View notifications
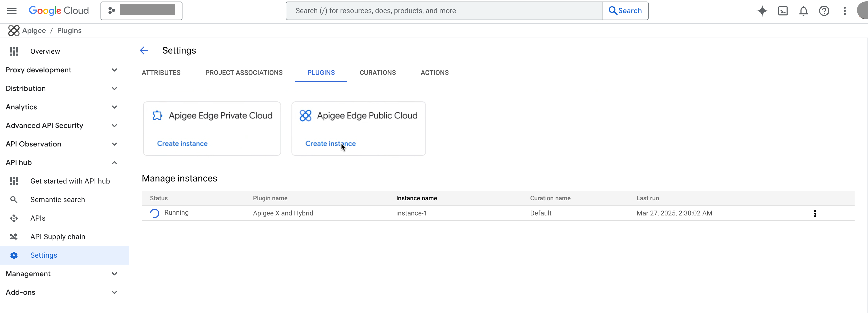The height and width of the screenshot is (313, 868). tap(803, 11)
